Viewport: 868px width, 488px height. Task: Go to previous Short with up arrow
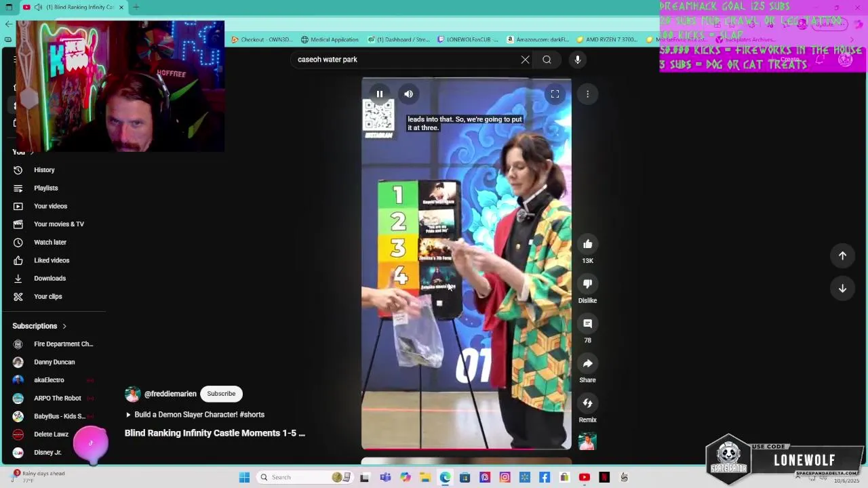(842, 256)
